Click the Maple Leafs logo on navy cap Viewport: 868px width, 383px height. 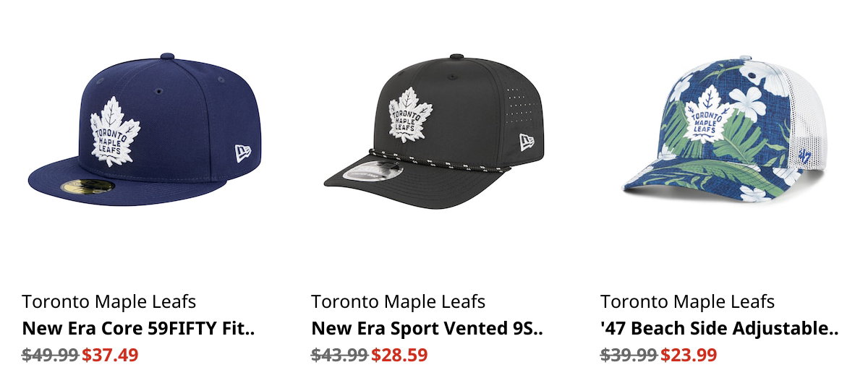click(115, 131)
